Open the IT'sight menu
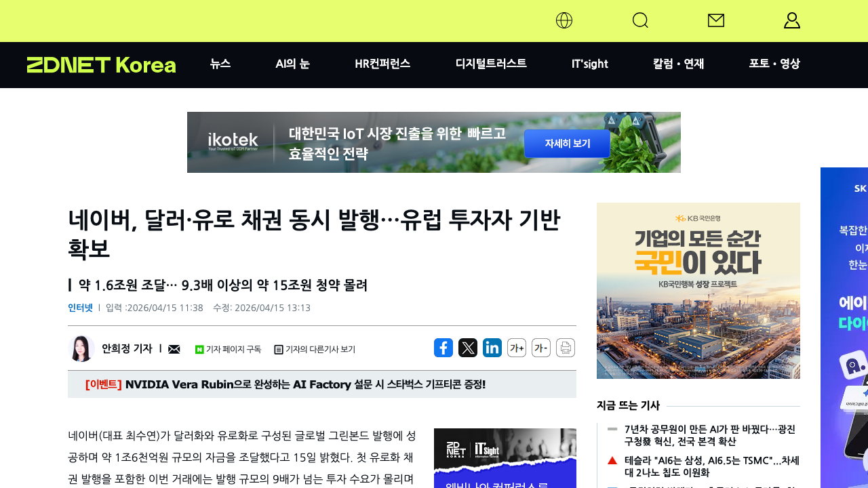 pyautogui.click(x=590, y=64)
